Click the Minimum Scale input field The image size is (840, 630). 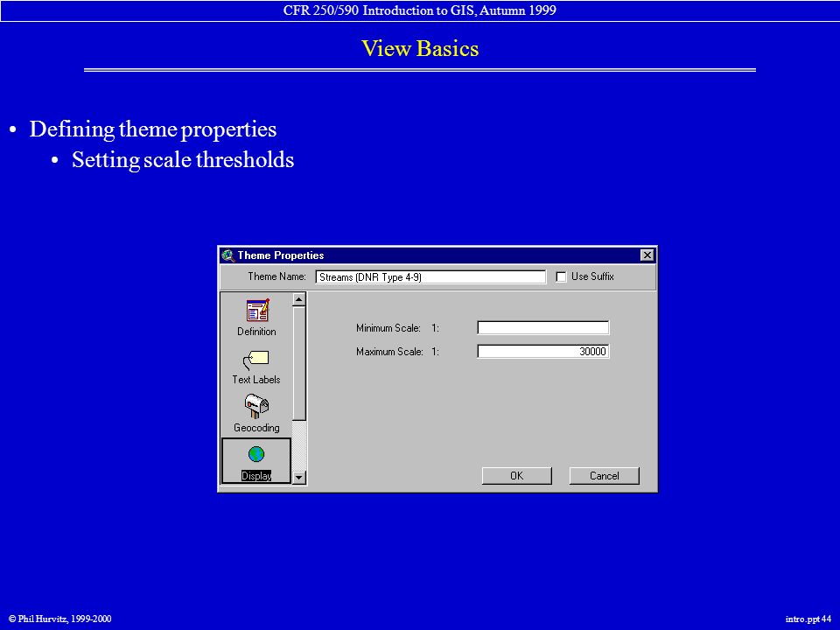pos(543,328)
